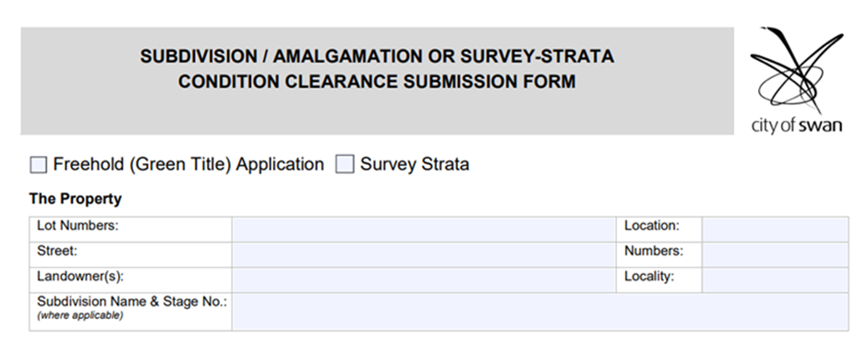868x344 pixels.
Task: Click 'The Property' section heading
Action: (76, 198)
